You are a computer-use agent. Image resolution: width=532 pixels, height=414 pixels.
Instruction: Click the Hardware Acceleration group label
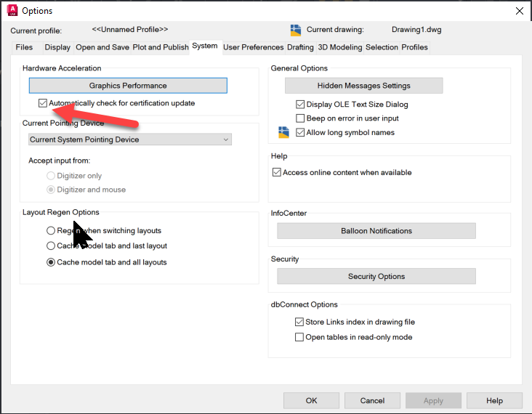(x=62, y=68)
